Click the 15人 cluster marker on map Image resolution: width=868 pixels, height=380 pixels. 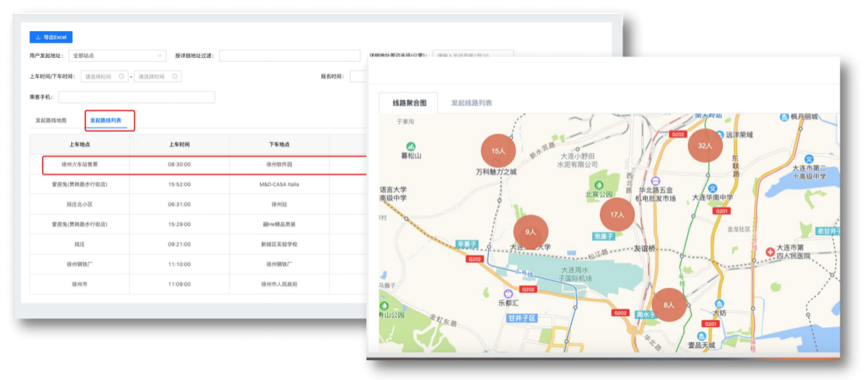[x=498, y=151]
